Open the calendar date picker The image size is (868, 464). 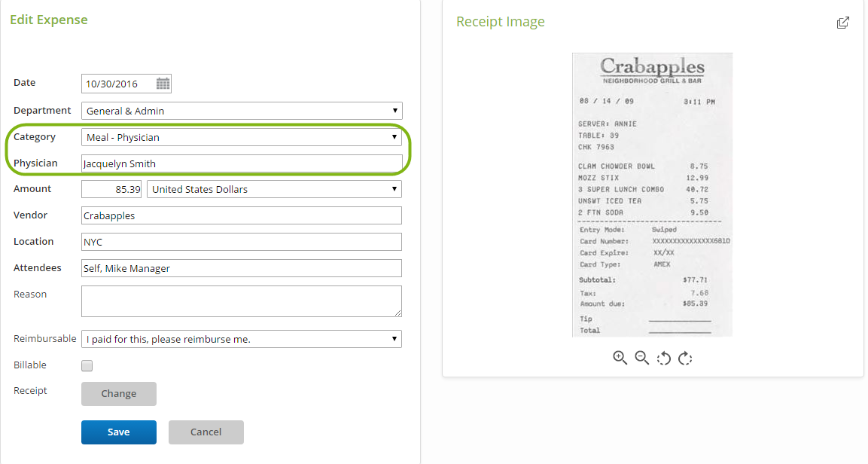[x=163, y=83]
